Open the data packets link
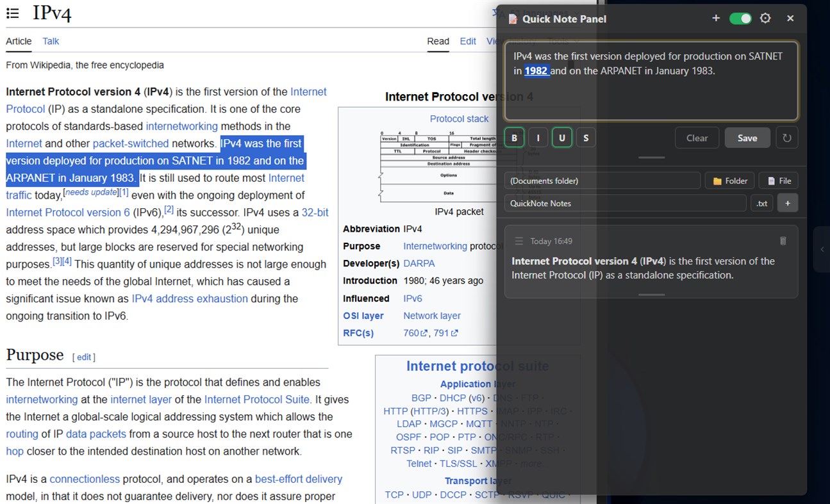 pyautogui.click(x=96, y=434)
